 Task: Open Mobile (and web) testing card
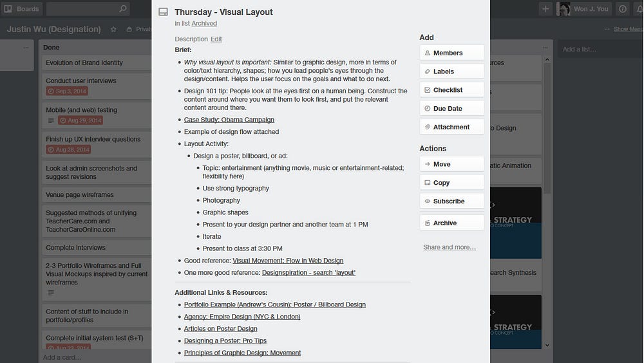(x=97, y=115)
